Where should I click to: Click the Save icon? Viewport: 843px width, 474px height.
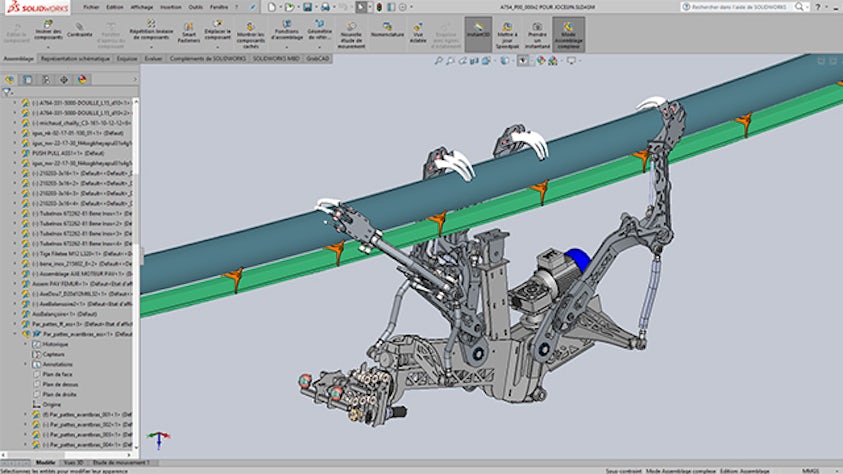[x=308, y=7]
